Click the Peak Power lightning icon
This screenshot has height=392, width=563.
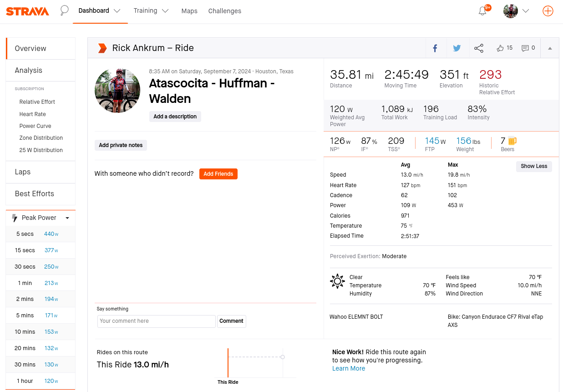click(15, 218)
